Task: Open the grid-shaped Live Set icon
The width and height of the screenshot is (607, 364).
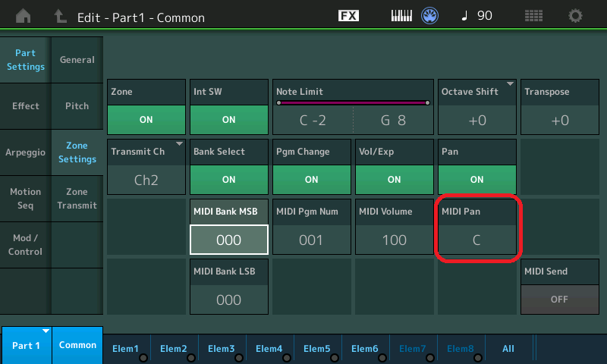Action: point(533,16)
